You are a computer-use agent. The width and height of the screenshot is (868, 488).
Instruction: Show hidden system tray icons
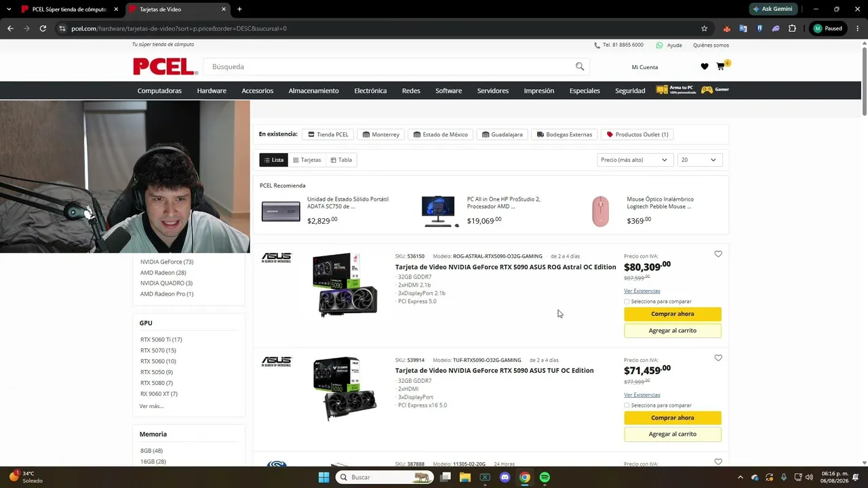click(x=740, y=477)
